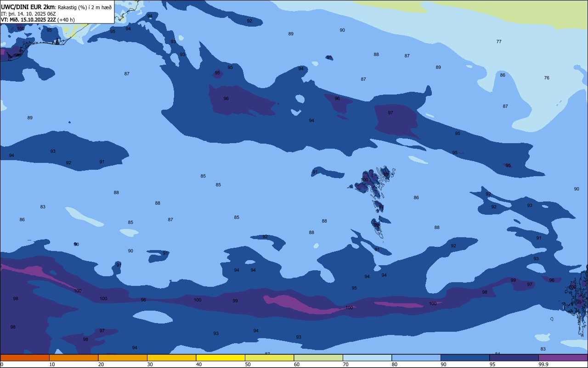The image size is (588, 368).
Task: Click the legend tick label 0
Action: click(2, 364)
